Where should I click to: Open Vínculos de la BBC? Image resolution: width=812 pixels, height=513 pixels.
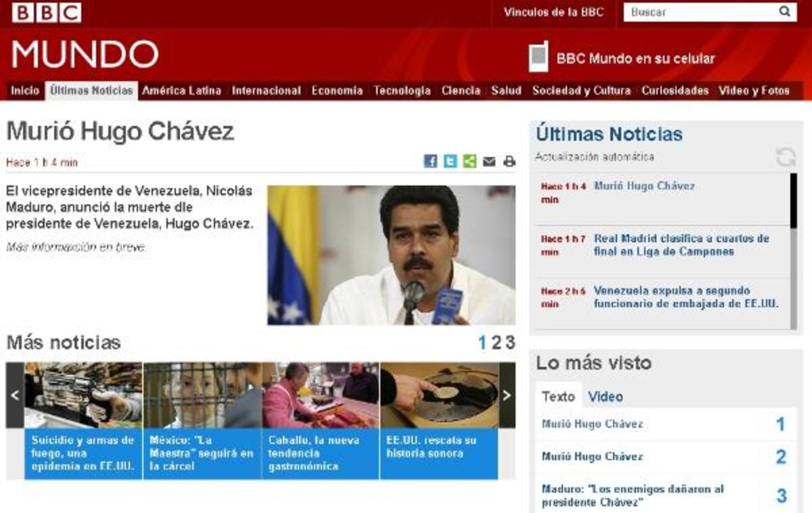(x=554, y=12)
